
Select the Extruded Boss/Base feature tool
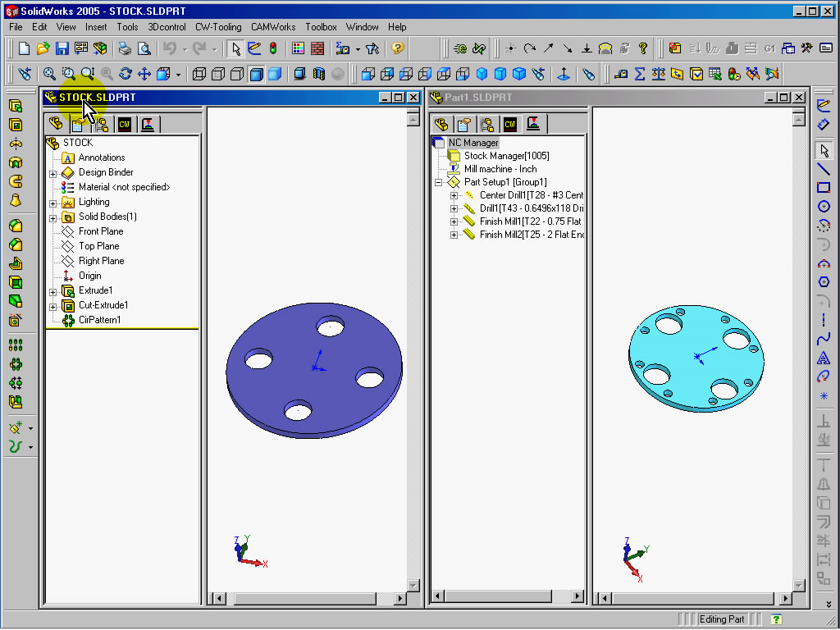click(x=16, y=106)
